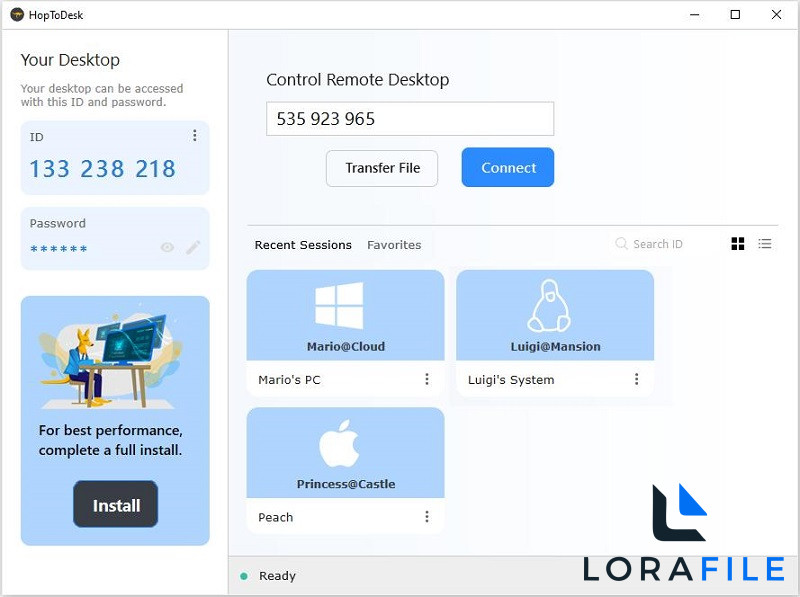Open the Favorites tab
This screenshot has height=597, width=800.
click(x=394, y=245)
